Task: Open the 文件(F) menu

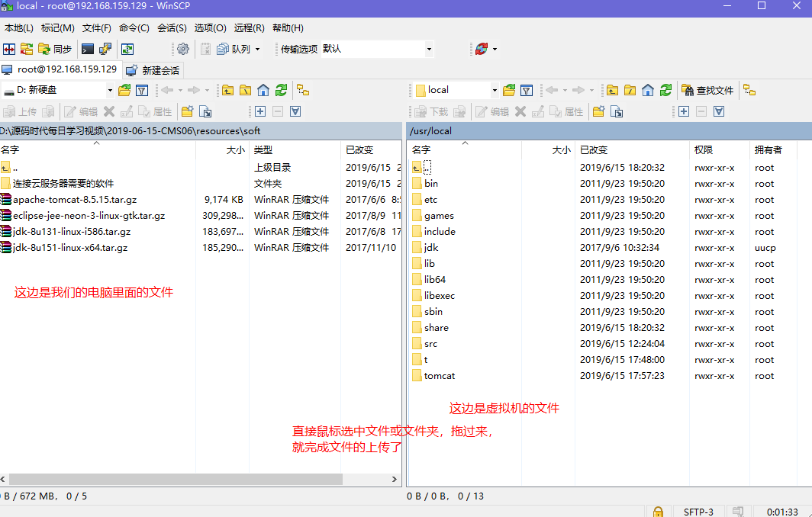Action: (96, 28)
